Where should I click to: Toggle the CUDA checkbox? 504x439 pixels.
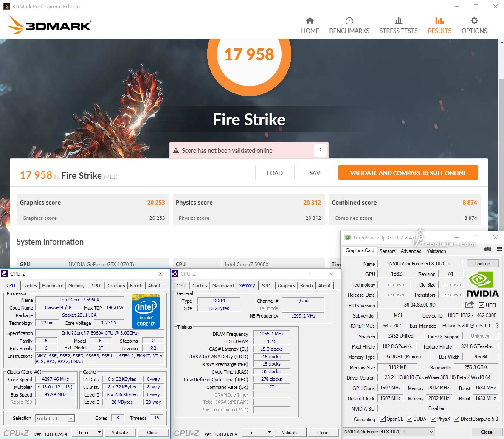pyautogui.click(x=409, y=419)
